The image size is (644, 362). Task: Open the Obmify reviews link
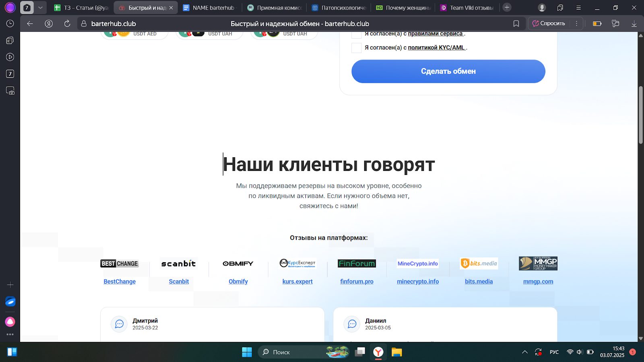pyautogui.click(x=238, y=282)
